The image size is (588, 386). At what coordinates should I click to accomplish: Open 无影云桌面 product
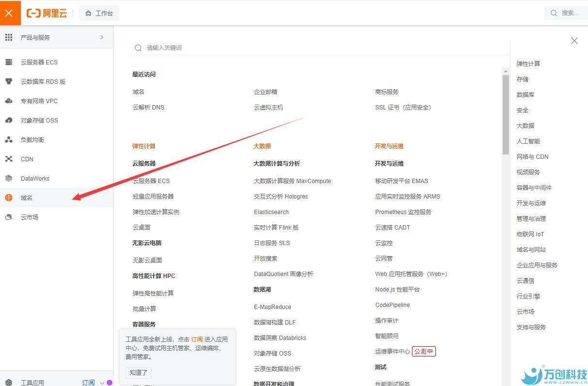(147, 260)
